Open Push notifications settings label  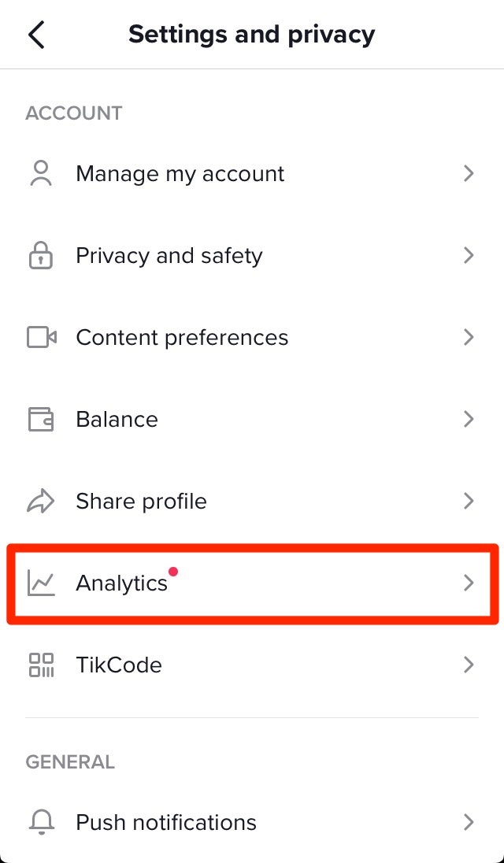click(166, 823)
